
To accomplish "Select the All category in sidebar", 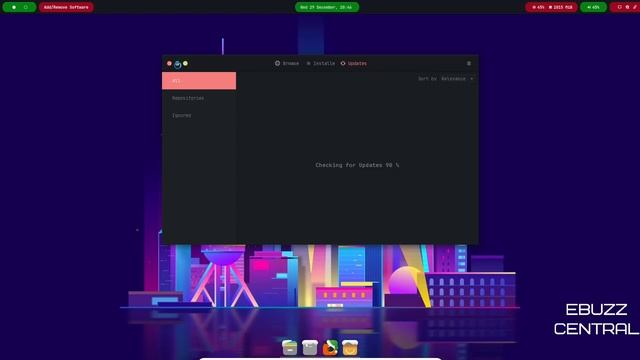I will (x=199, y=81).
